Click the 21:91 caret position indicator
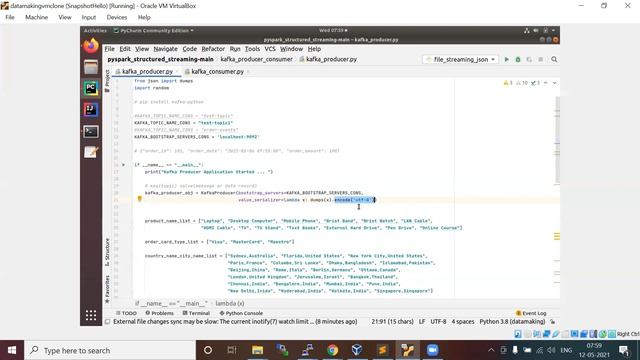The height and width of the screenshot is (360, 640). [392, 322]
